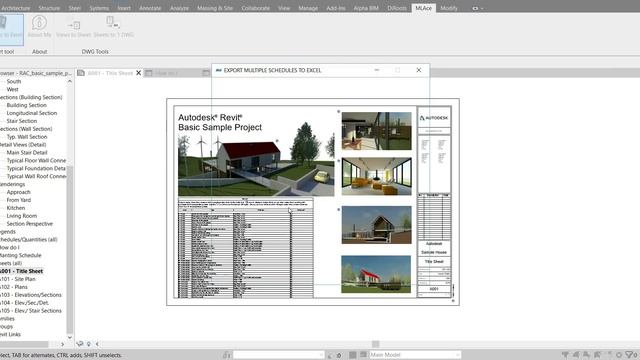
Task: Select A104 - Elev./Sec./Det. sheet
Action: click(24, 303)
